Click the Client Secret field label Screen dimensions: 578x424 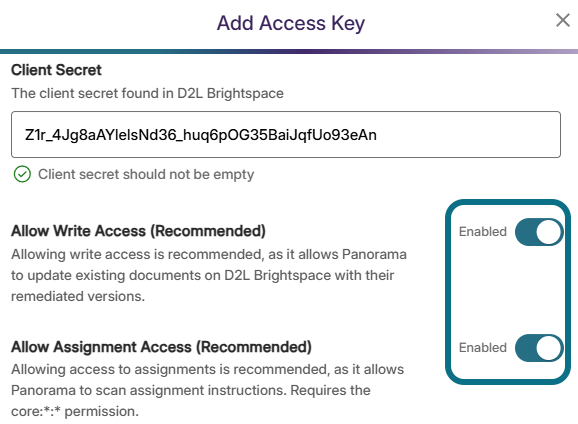(56, 70)
